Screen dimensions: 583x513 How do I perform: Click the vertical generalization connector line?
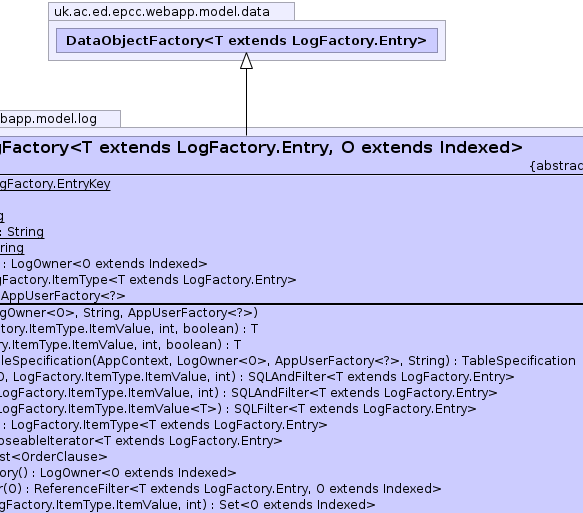(247, 102)
